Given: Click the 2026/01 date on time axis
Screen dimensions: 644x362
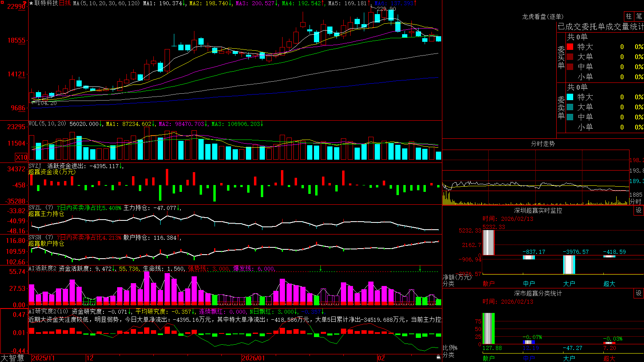Looking at the screenshot, I should coord(254,358).
